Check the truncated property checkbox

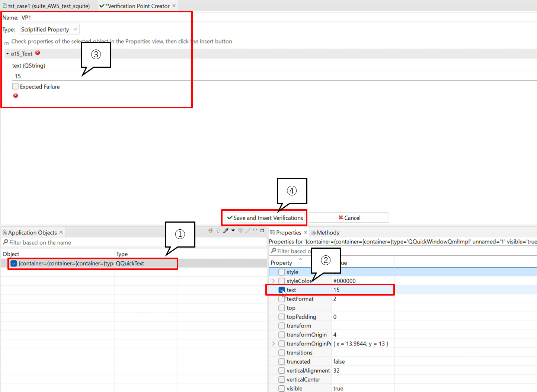[x=282, y=361]
